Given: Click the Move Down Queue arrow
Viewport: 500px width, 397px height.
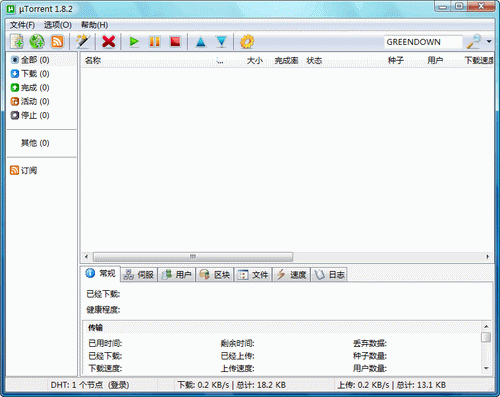Looking at the screenshot, I should tap(221, 42).
